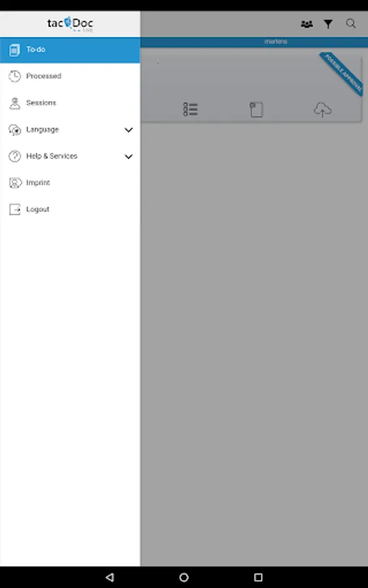The height and width of the screenshot is (588, 368).
Task: Expand the Language chevron
Action: (128, 130)
